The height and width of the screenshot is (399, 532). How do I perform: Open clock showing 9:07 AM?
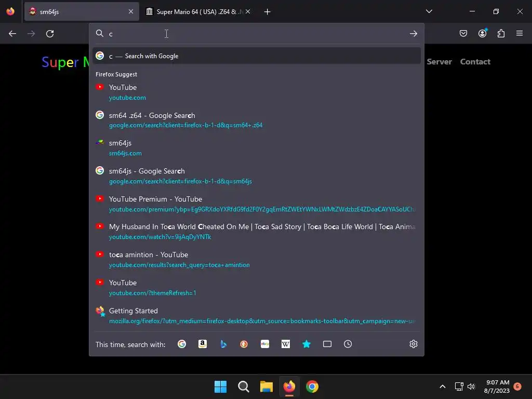[x=497, y=387]
